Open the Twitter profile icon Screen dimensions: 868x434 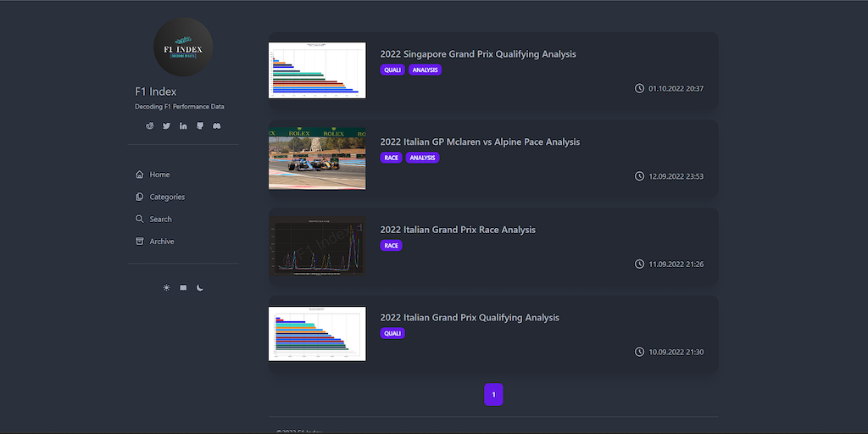166,125
